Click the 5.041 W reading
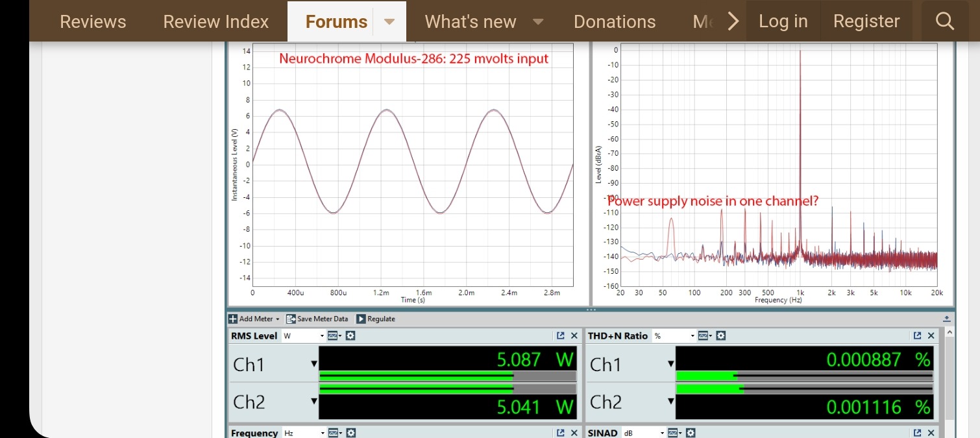The height and width of the screenshot is (438, 980). (535, 407)
